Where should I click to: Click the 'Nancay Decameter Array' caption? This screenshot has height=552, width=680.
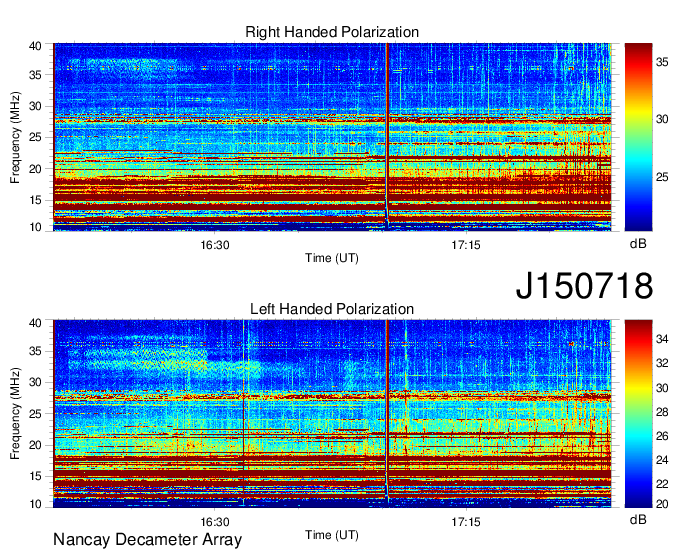147,540
